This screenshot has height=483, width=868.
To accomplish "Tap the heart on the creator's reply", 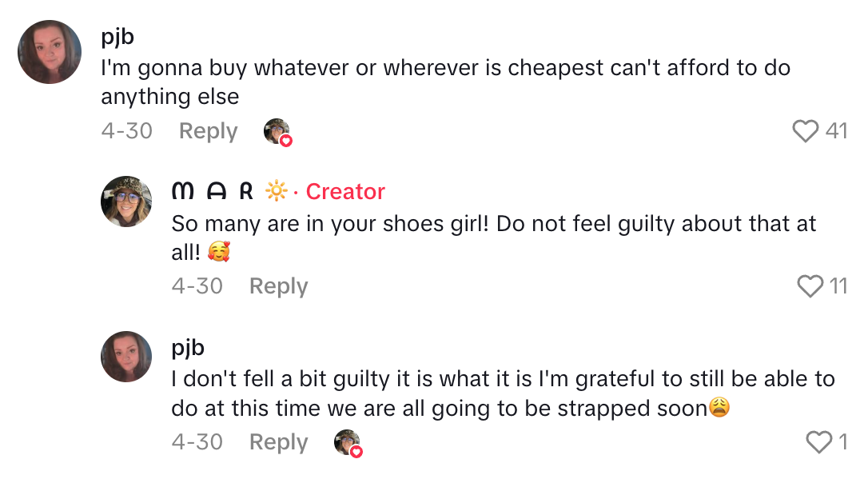I will 810,285.
